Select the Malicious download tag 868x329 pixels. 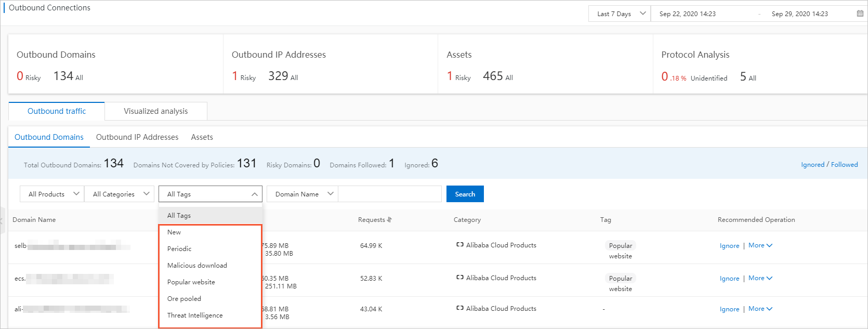(211, 266)
